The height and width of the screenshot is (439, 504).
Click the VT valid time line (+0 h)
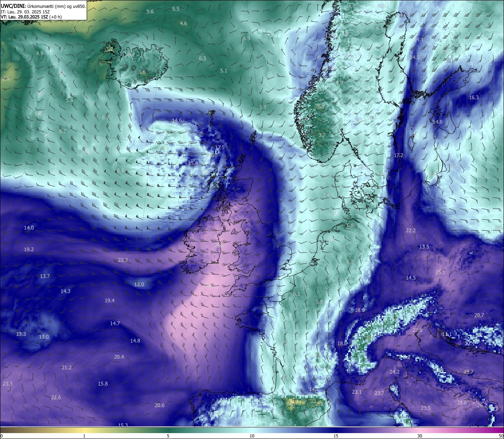31,17
